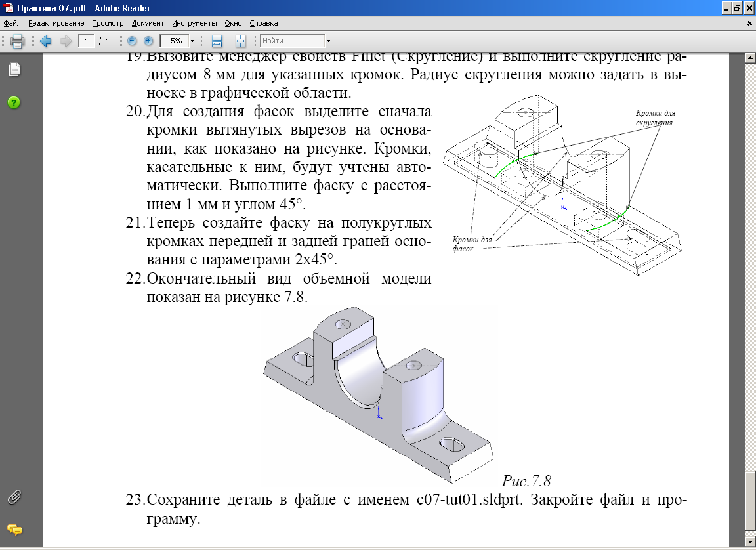Click the vertical scrollbar down arrow
756x550 pixels.
click(x=749, y=542)
